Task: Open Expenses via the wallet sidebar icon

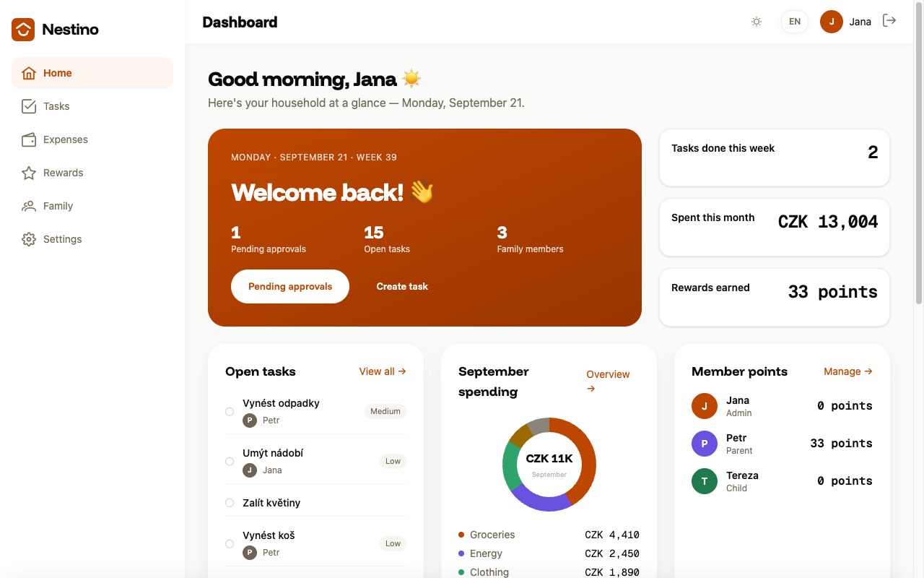Action: [29, 139]
